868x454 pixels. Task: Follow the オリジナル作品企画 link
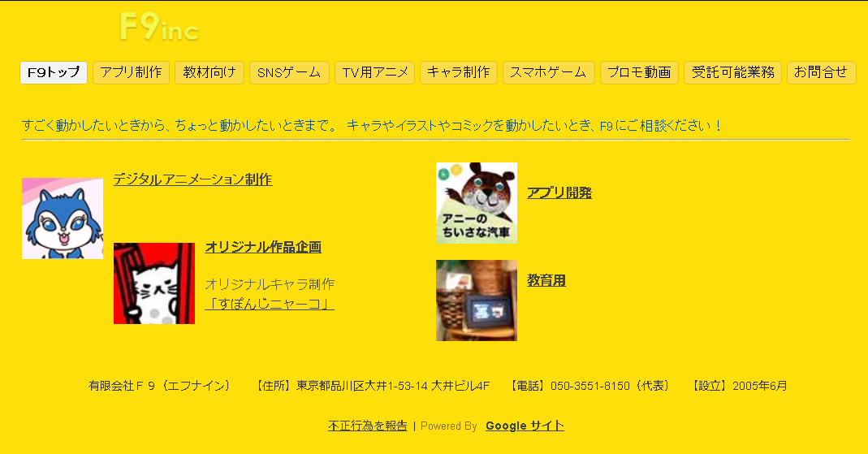click(x=263, y=247)
